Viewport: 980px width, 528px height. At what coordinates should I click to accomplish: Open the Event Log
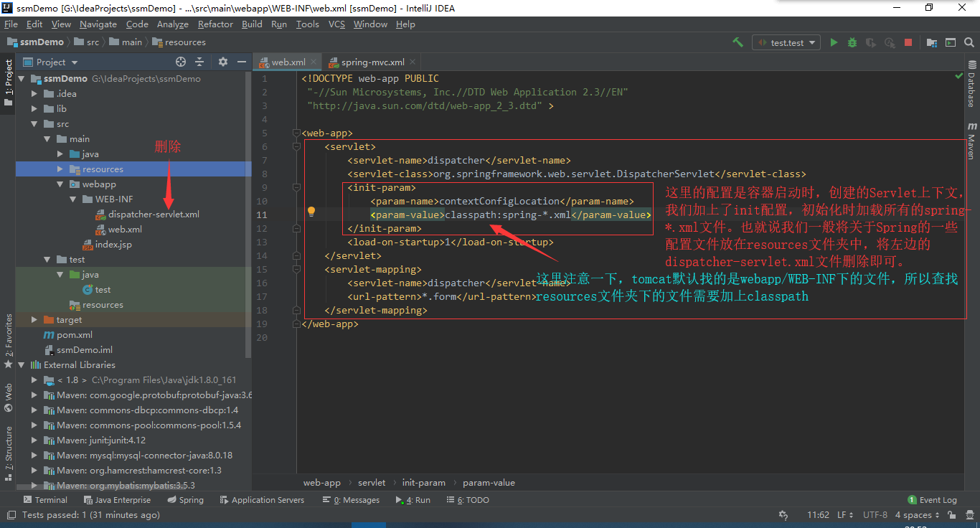click(933, 500)
